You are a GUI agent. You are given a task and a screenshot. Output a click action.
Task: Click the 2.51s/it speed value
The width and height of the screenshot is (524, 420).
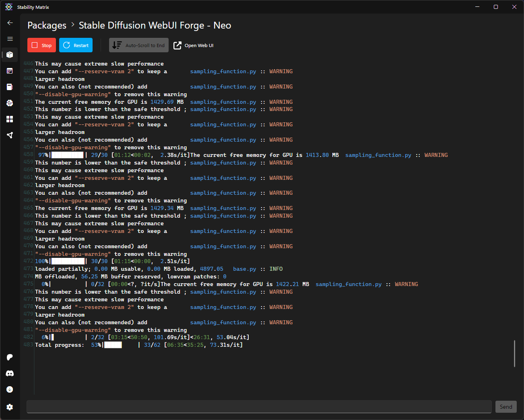(x=173, y=261)
